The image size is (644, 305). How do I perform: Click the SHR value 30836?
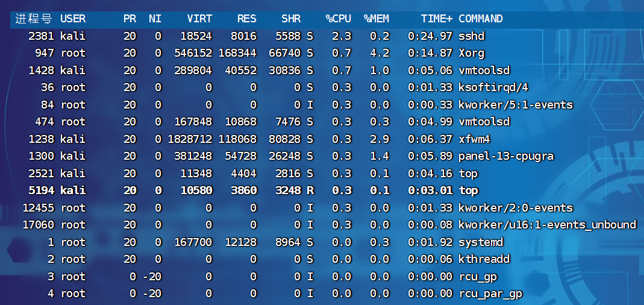click(x=285, y=71)
